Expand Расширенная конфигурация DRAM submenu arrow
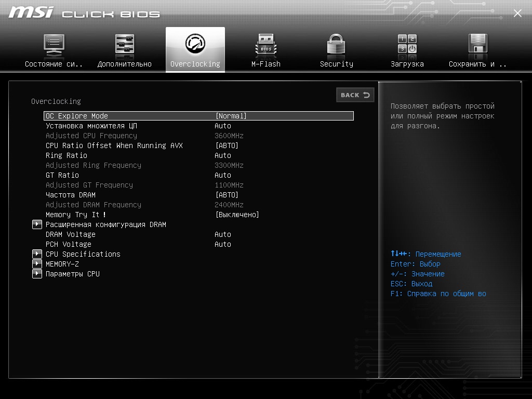 coord(37,224)
